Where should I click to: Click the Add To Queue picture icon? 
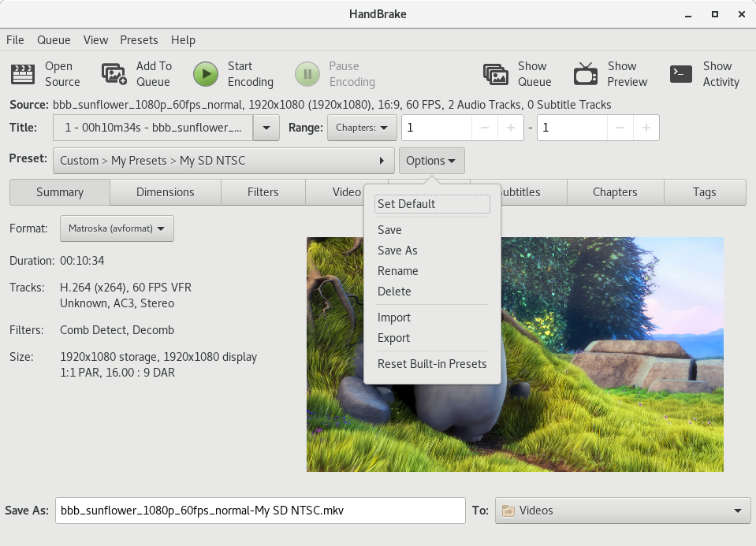coord(114,74)
